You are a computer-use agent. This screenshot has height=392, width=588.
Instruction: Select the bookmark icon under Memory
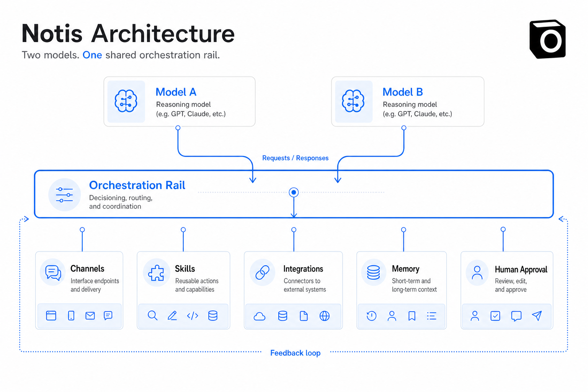(412, 316)
